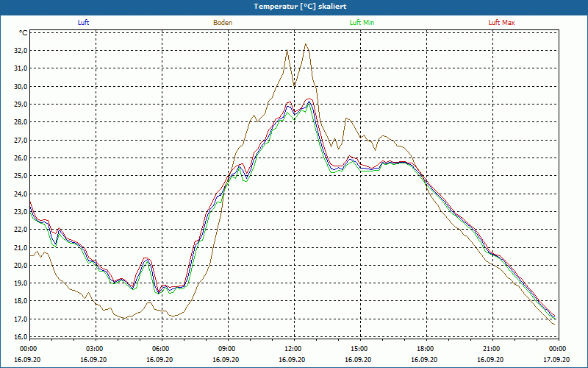
Task: Select the green 'Luft Min' legend label
Action: (362, 23)
